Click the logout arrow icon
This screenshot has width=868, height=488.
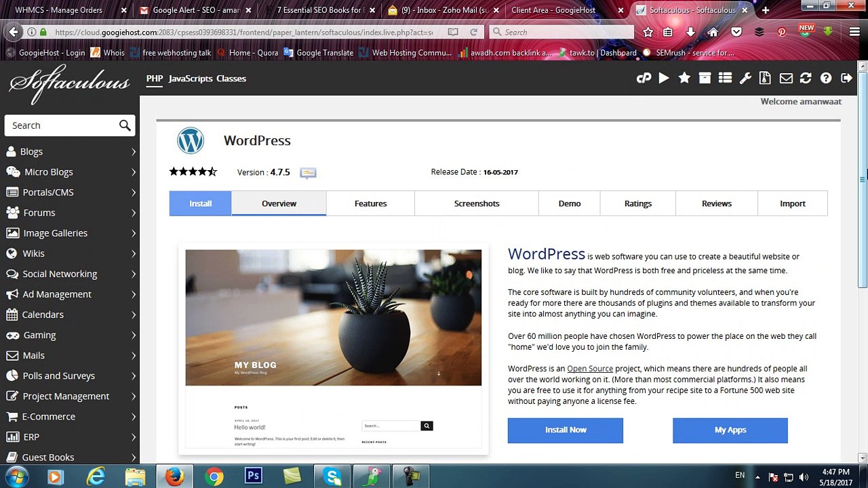(x=846, y=79)
